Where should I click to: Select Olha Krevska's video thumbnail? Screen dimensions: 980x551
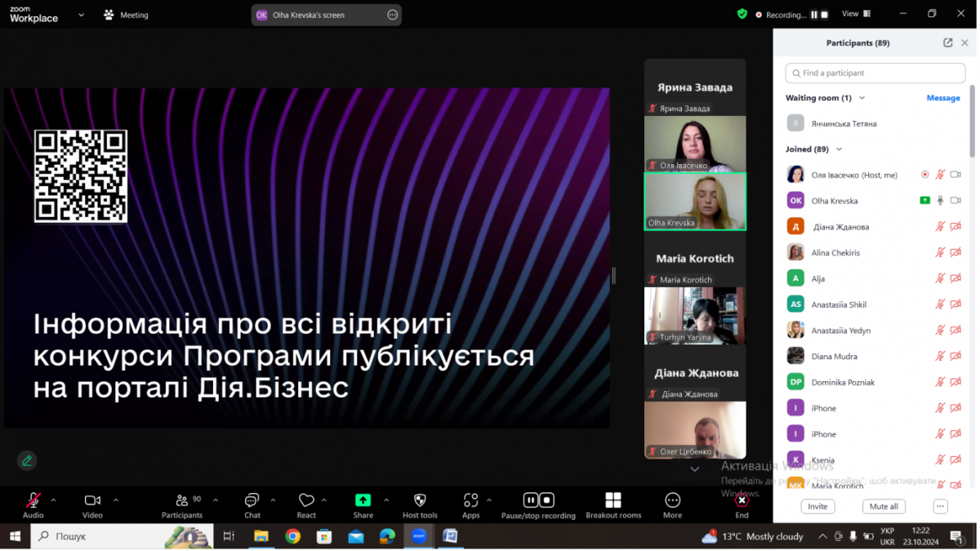click(695, 201)
